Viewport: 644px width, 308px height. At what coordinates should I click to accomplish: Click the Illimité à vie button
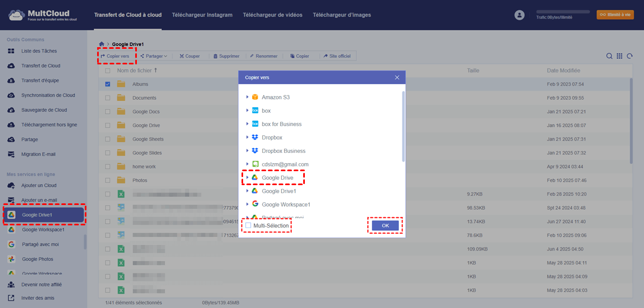(x=615, y=15)
